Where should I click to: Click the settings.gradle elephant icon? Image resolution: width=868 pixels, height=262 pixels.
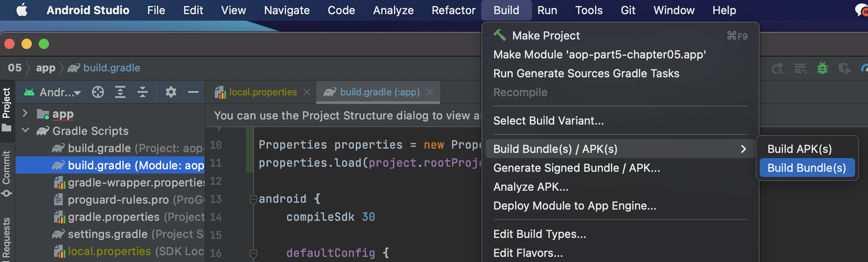click(58, 234)
